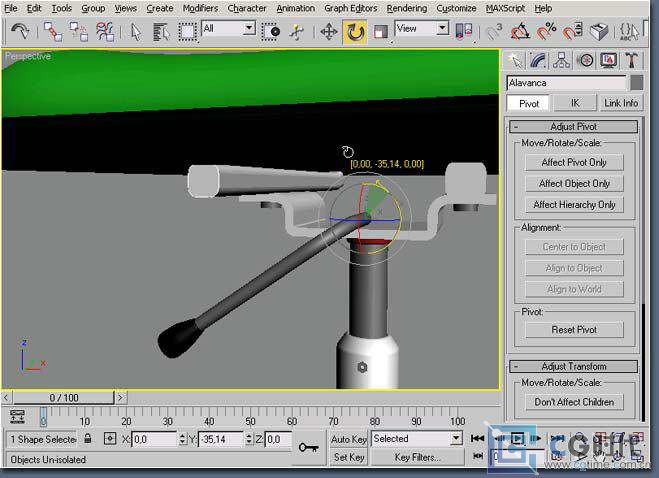Select the Bind to Space Warp tool
659x478 pixels.
(x=105, y=32)
